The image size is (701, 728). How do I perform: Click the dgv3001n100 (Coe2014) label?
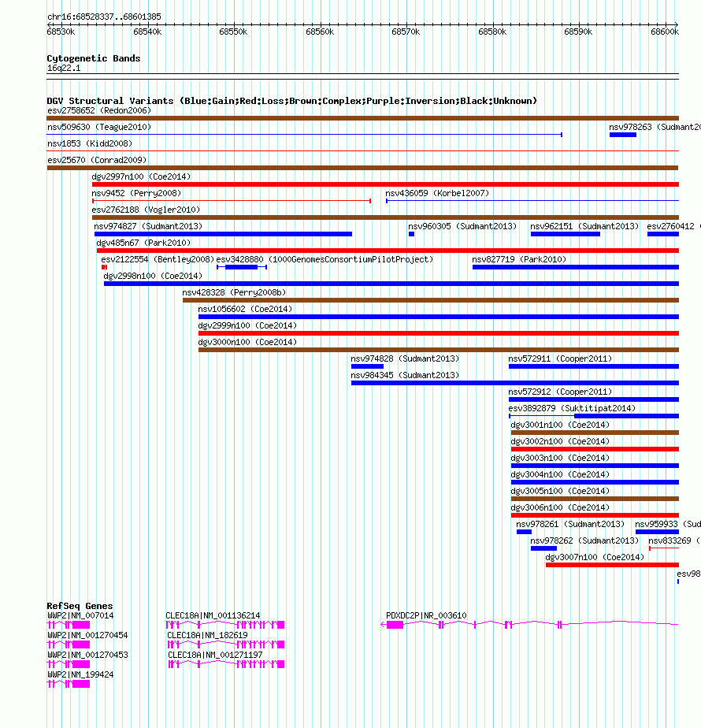pyautogui.click(x=560, y=425)
